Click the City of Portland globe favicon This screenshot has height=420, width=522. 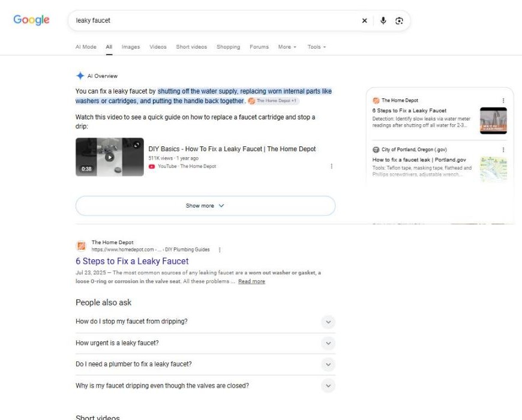point(376,150)
